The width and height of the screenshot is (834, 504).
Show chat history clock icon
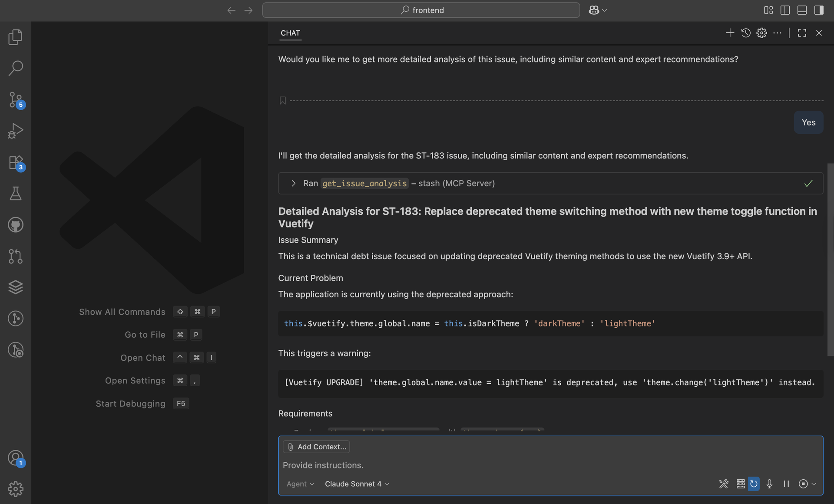pyautogui.click(x=746, y=33)
